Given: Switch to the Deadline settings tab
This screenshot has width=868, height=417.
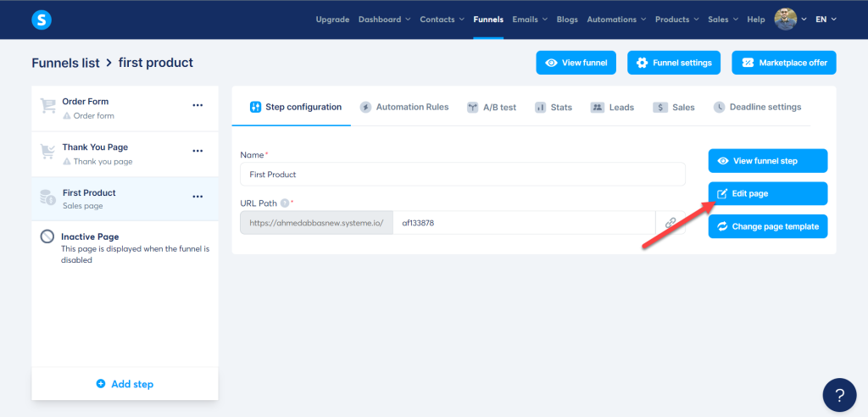Looking at the screenshot, I should point(757,108).
